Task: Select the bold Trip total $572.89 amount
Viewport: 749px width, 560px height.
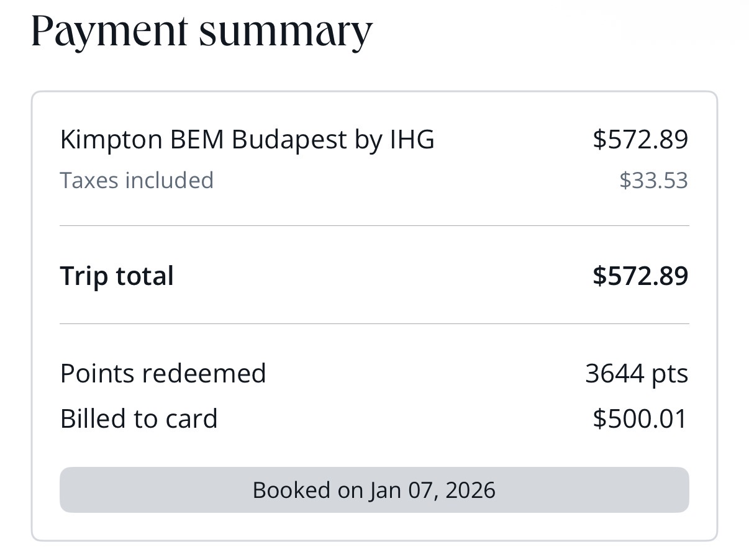Action: [640, 276]
